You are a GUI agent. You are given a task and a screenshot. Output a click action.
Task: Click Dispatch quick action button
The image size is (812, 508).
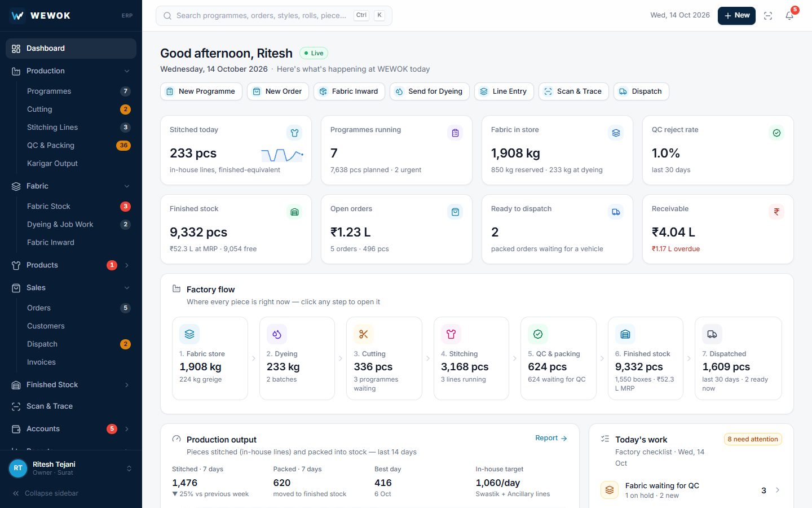pyautogui.click(x=641, y=91)
